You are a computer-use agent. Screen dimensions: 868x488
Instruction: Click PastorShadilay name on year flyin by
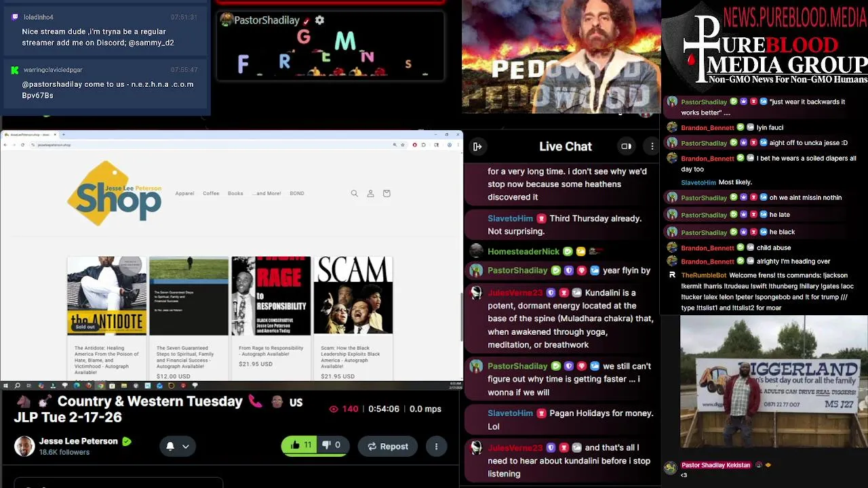pos(517,270)
